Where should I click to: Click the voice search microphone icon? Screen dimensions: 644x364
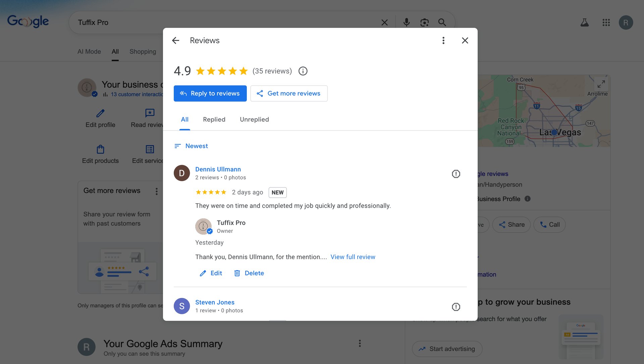[x=406, y=22]
